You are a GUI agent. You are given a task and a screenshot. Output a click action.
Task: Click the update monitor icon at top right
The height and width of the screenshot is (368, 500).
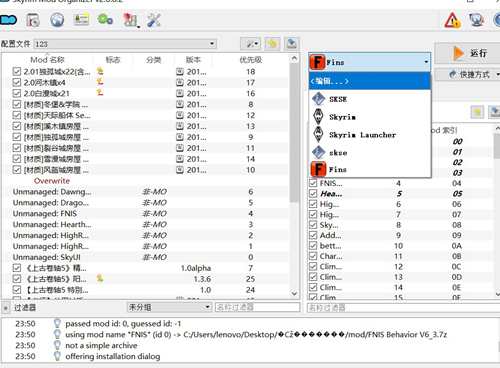point(476,20)
